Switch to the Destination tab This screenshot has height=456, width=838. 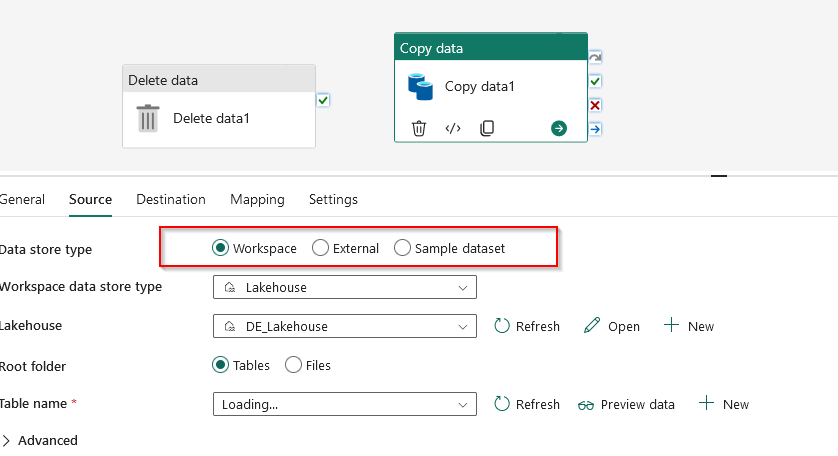(x=171, y=199)
